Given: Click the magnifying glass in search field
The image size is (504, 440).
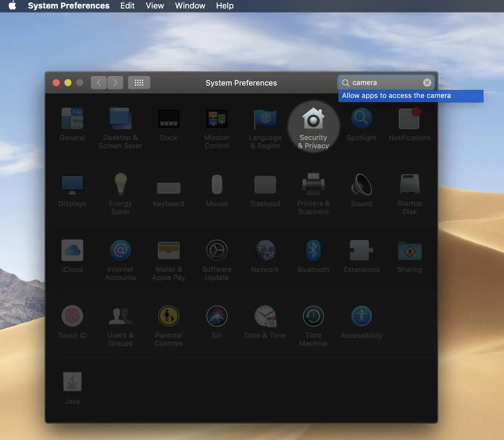Looking at the screenshot, I should [346, 83].
